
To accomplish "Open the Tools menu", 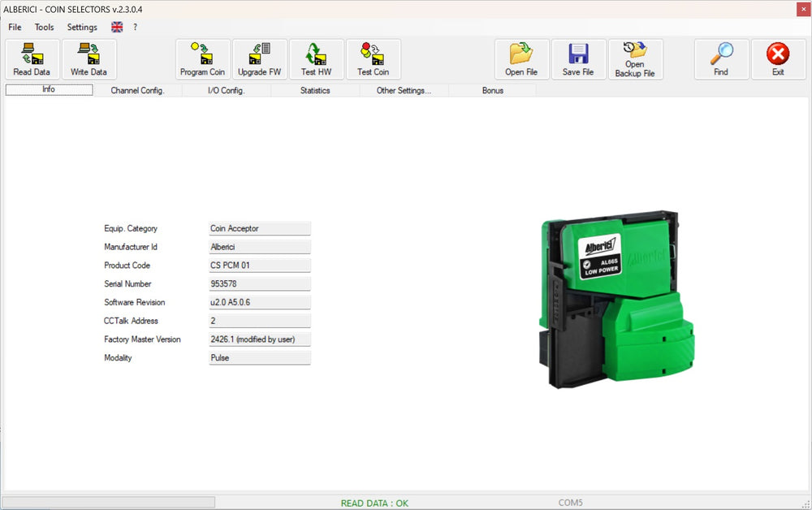I will pos(45,27).
